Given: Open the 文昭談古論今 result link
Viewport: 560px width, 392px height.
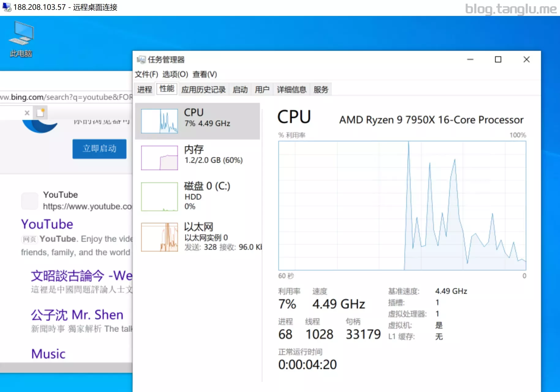Looking at the screenshot, I should click(x=81, y=276).
